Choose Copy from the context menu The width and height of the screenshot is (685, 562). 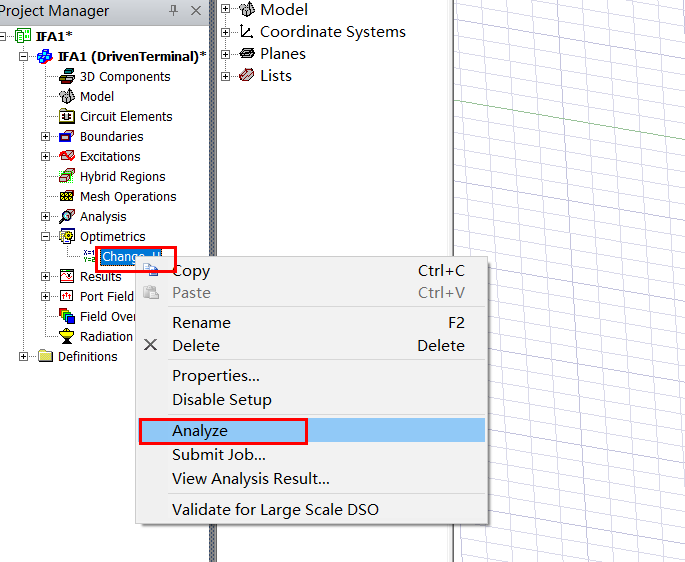tap(312, 271)
